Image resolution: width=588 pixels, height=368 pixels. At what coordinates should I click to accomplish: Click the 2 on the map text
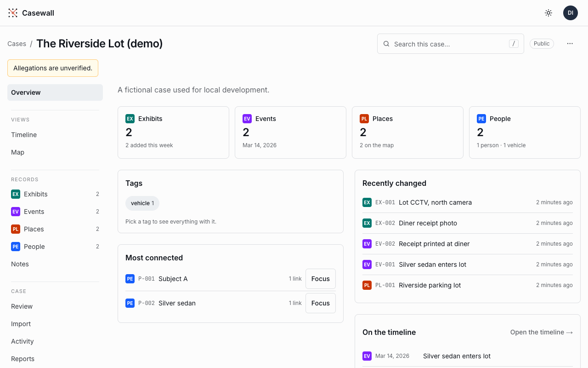click(377, 145)
